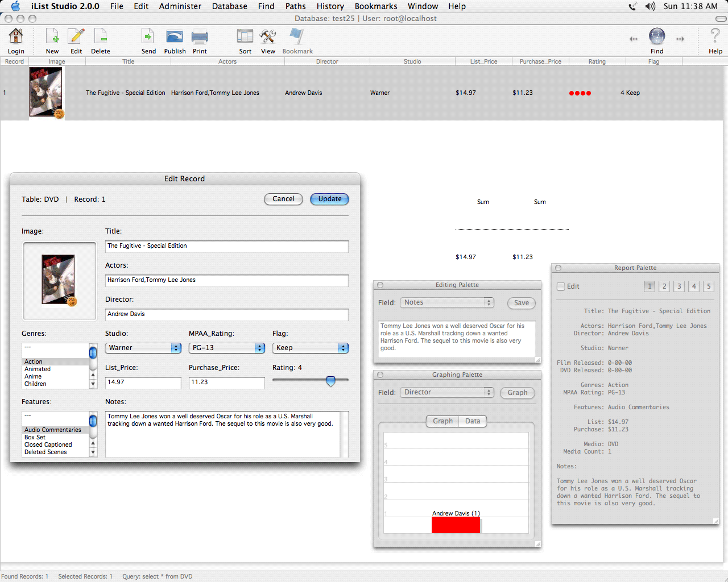This screenshot has height=582, width=728.
Task: Create a New record from the toolbar
Action: tap(52, 36)
